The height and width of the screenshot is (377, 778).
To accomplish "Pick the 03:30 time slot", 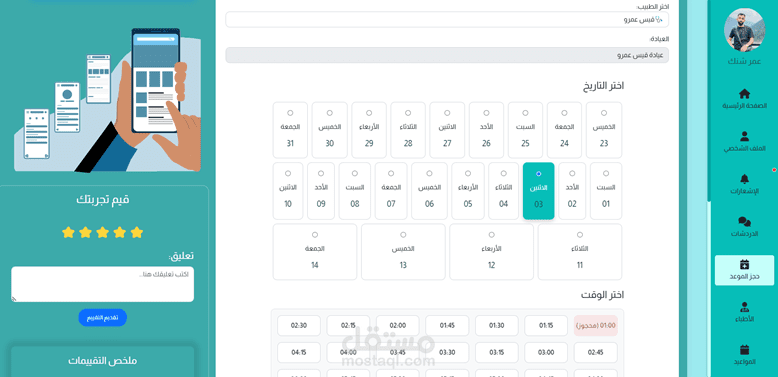I will (447, 353).
